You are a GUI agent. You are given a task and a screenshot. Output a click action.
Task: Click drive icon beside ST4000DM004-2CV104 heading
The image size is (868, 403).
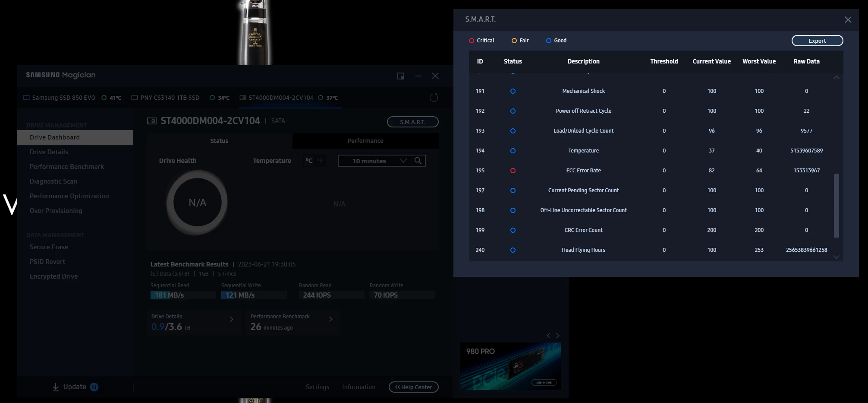pos(152,121)
